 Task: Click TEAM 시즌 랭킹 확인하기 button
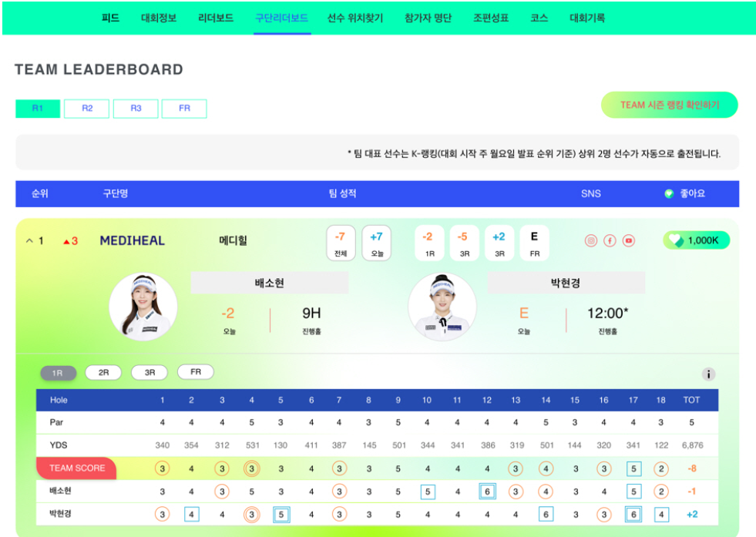669,105
